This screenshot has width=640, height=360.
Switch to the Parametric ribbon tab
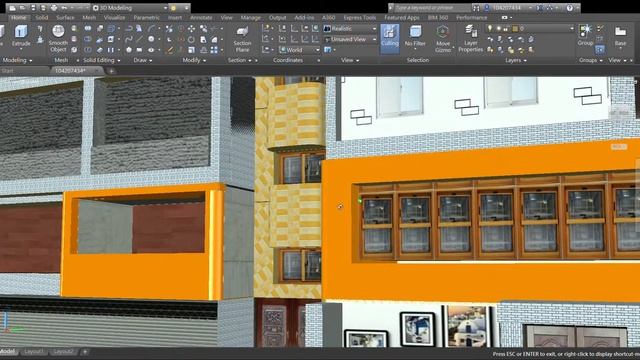147,18
